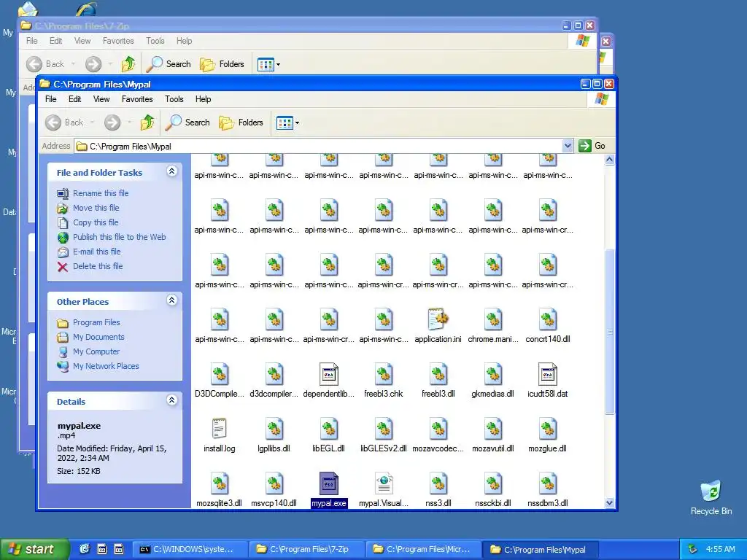Select the nss3.dll file
The height and width of the screenshot is (560, 747).
pos(438,491)
